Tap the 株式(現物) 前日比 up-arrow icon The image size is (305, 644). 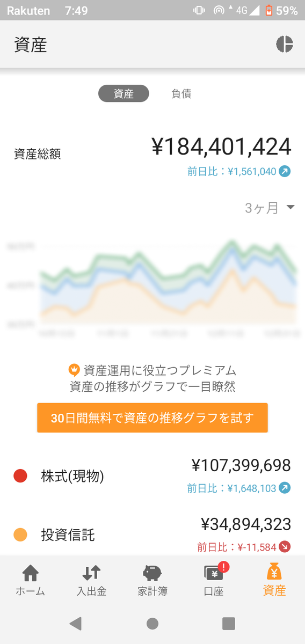click(x=285, y=488)
